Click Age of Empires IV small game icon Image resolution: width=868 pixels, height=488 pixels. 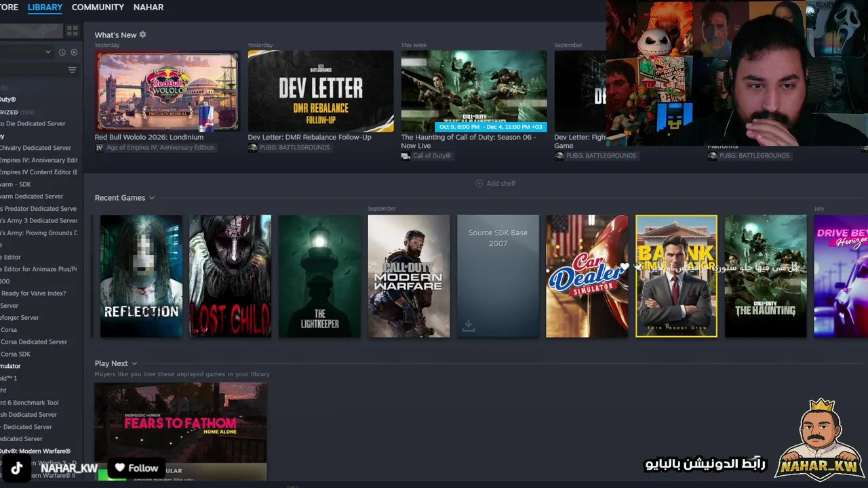tap(99, 148)
